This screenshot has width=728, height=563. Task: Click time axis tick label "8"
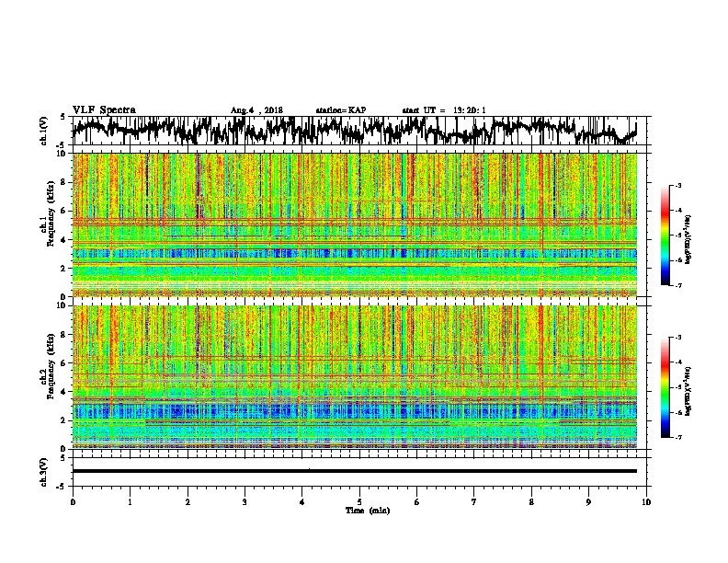coord(531,502)
